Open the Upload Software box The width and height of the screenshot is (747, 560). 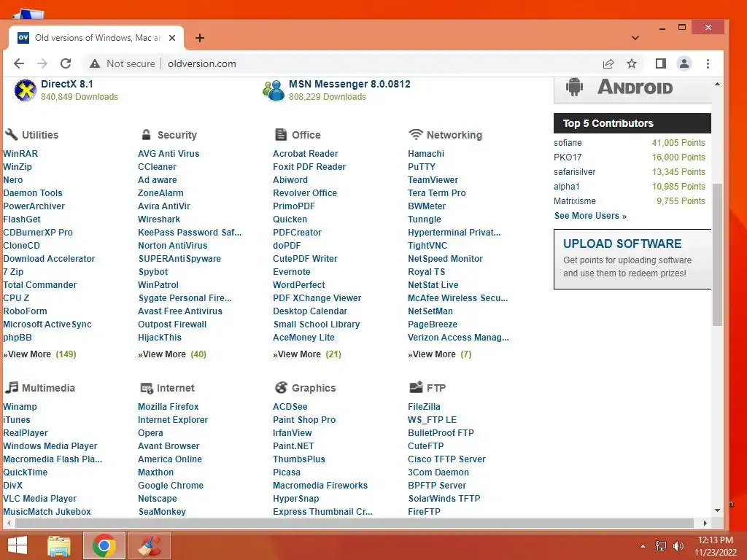coord(632,259)
